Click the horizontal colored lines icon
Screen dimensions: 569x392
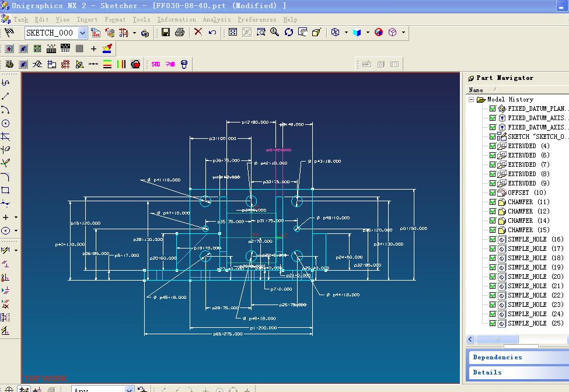pyautogui.click(x=107, y=65)
